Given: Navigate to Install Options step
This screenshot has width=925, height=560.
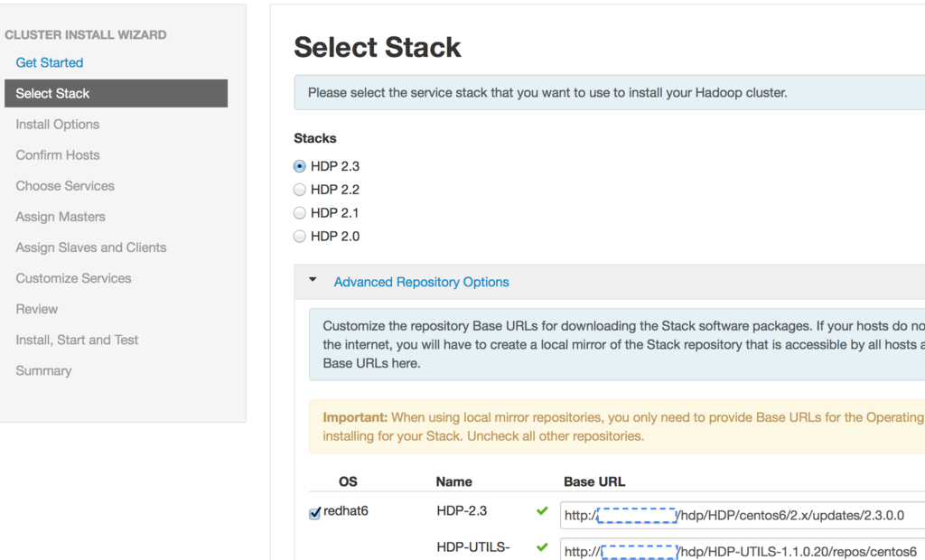Looking at the screenshot, I should [58, 124].
